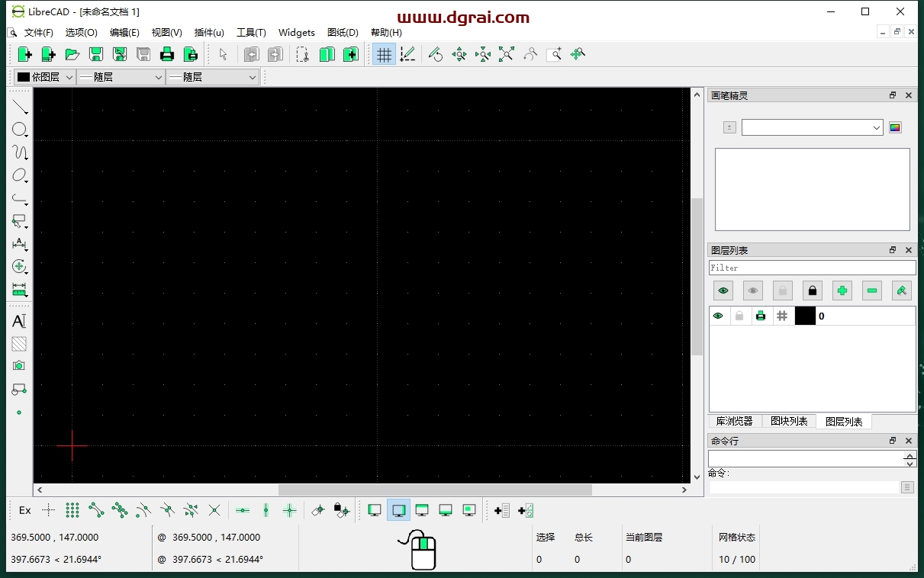
Task: Open the 视图(V) menu
Action: pyautogui.click(x=166, y=33)
